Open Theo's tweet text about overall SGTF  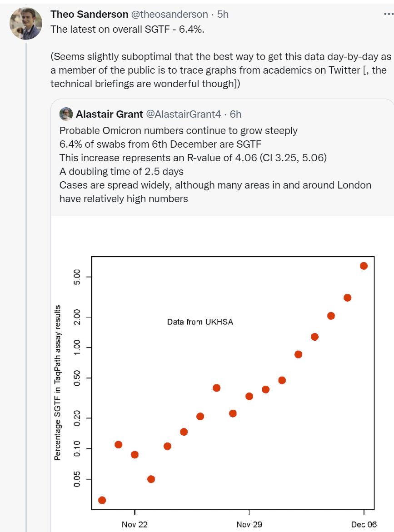pos(221,56)
